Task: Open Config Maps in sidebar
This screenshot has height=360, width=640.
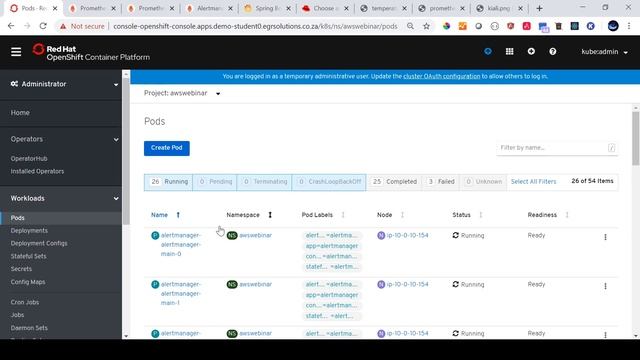Action: pyautogui.click(x=28, y=282)
